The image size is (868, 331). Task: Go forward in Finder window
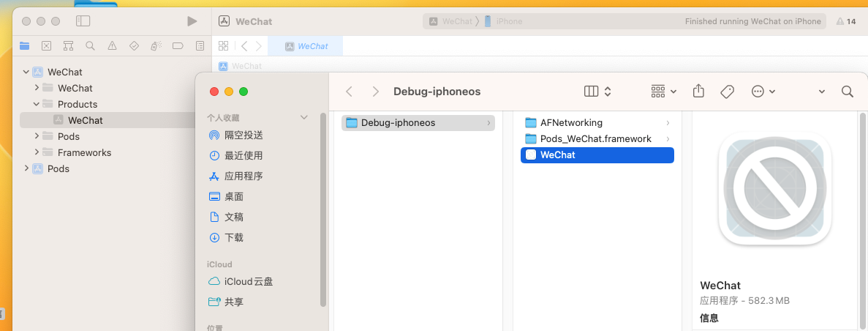375,92
